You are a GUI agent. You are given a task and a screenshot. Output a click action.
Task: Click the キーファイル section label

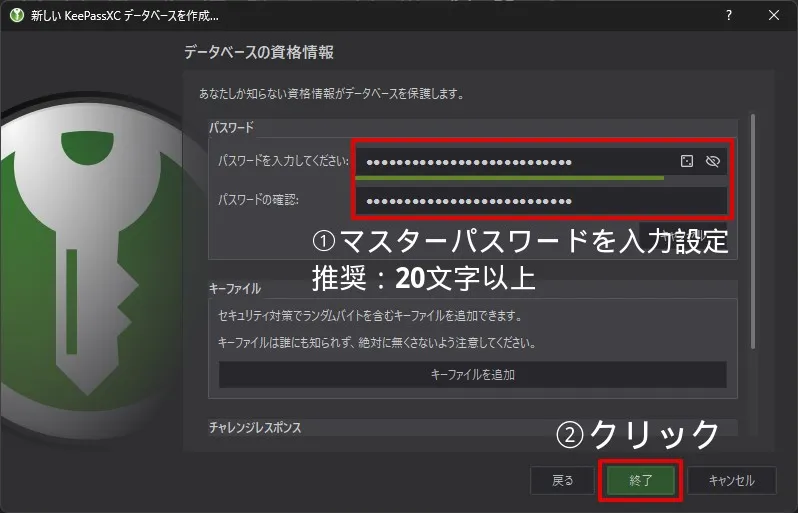[x=235, y=289]
